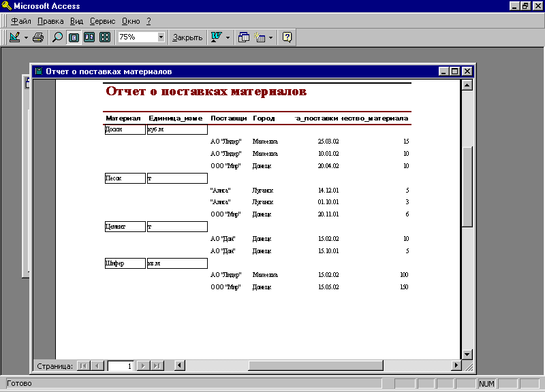Screen dimensions: 545x392
Task: Click the Город column header
Action: 264,118
